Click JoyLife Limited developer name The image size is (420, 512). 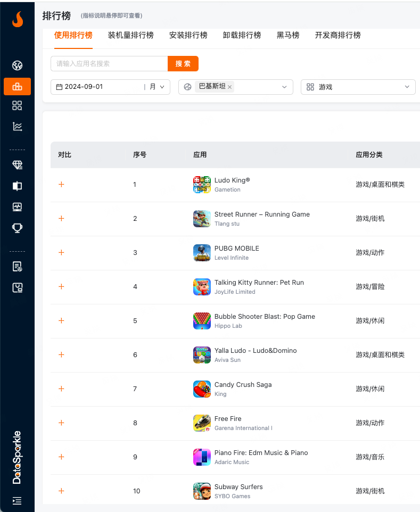[x=235, y=292]
